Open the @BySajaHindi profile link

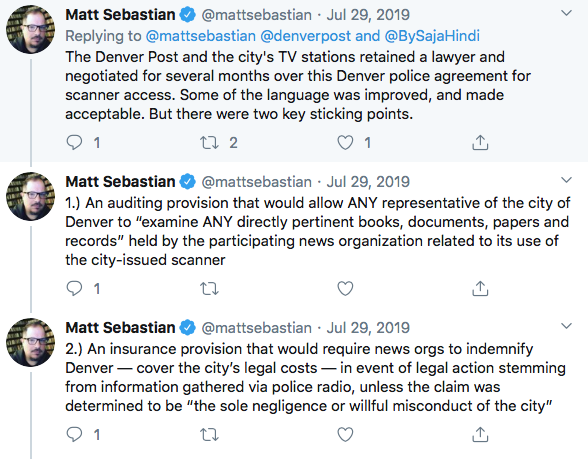click(x=432, y=36)
